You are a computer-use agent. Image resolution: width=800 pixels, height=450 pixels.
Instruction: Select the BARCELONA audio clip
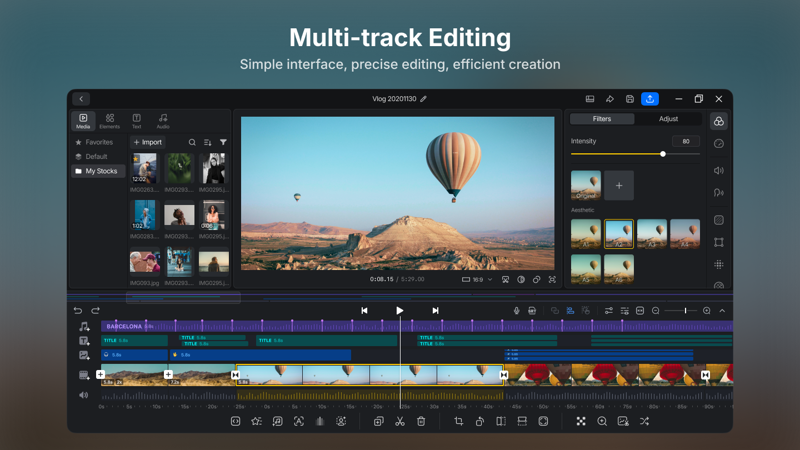pos(417,326)
